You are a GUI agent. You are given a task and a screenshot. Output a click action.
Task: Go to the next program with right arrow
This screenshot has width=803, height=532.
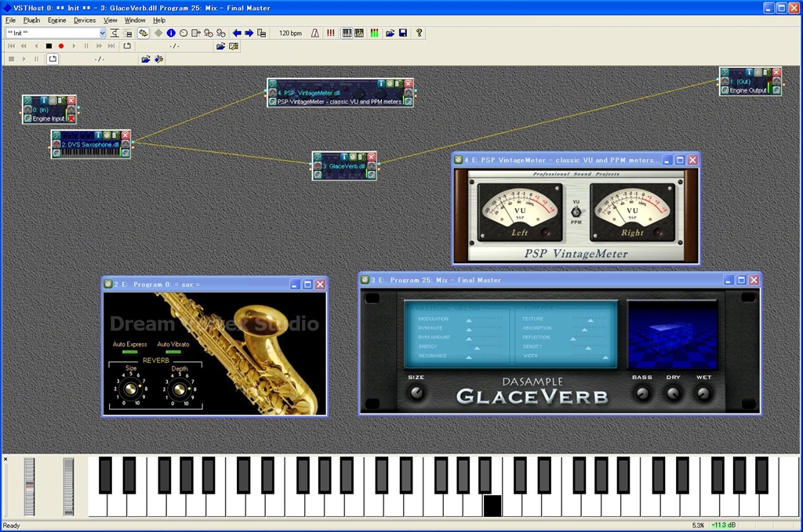coord(249,33)
